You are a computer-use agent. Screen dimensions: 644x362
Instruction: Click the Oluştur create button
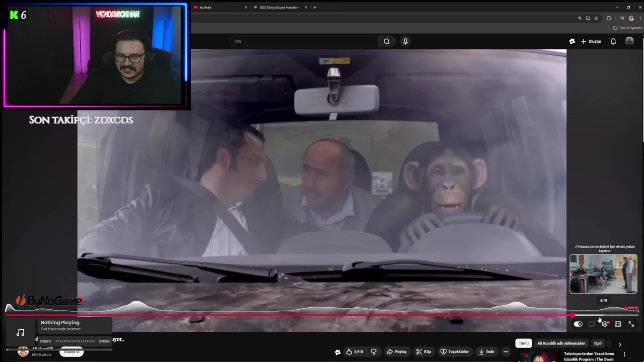[x=591, y=41]
